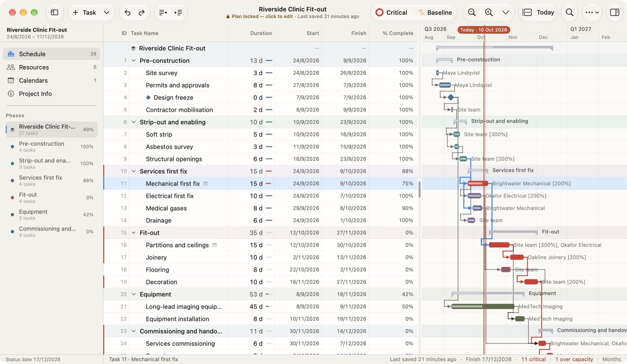627x364 pixels.
Task: Toggle the left sidebar panel icon
Action: tap(54, 13)
